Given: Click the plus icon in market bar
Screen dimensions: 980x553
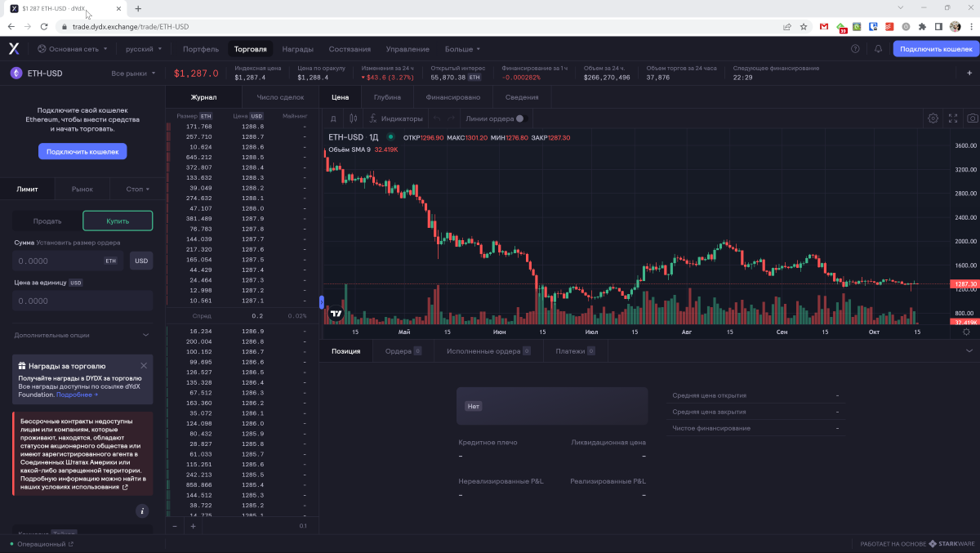Looking at the screenshot, I should point(969,73).
